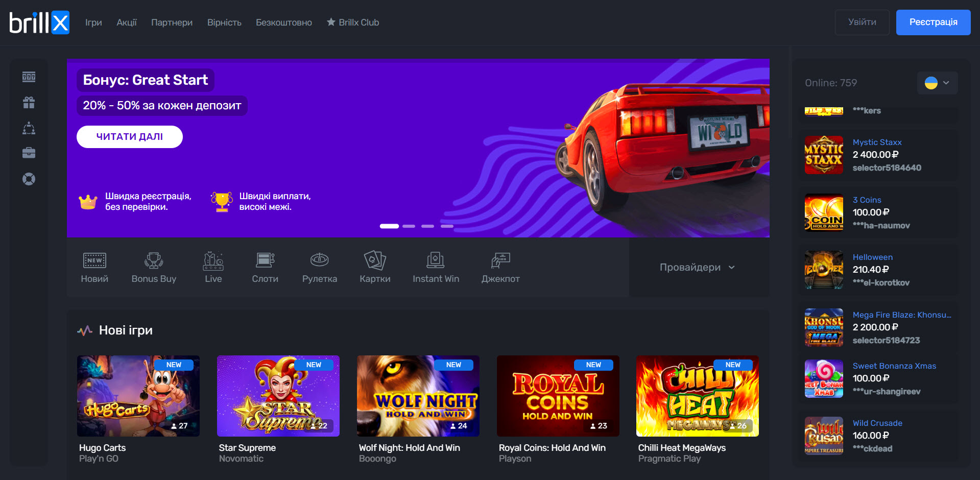The image size is (980, 480).
Task: Open the slot machine sidebar icon
Action: coord(29,77)
